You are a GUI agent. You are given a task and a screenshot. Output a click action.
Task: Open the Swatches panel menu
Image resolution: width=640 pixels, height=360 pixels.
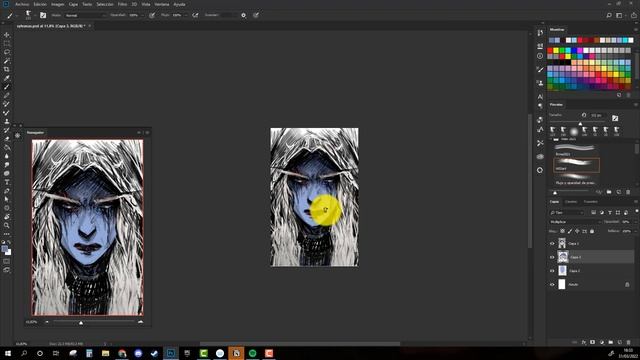(x=636, y=30)
